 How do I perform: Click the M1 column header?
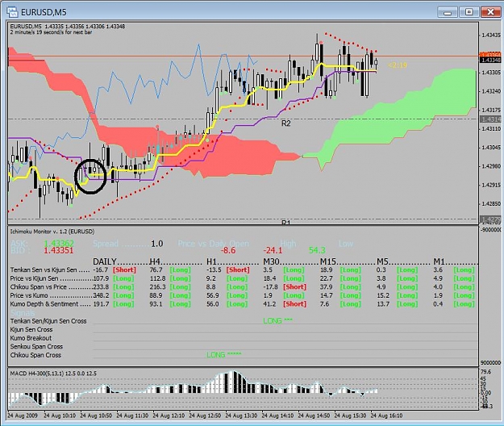(439, 261)
